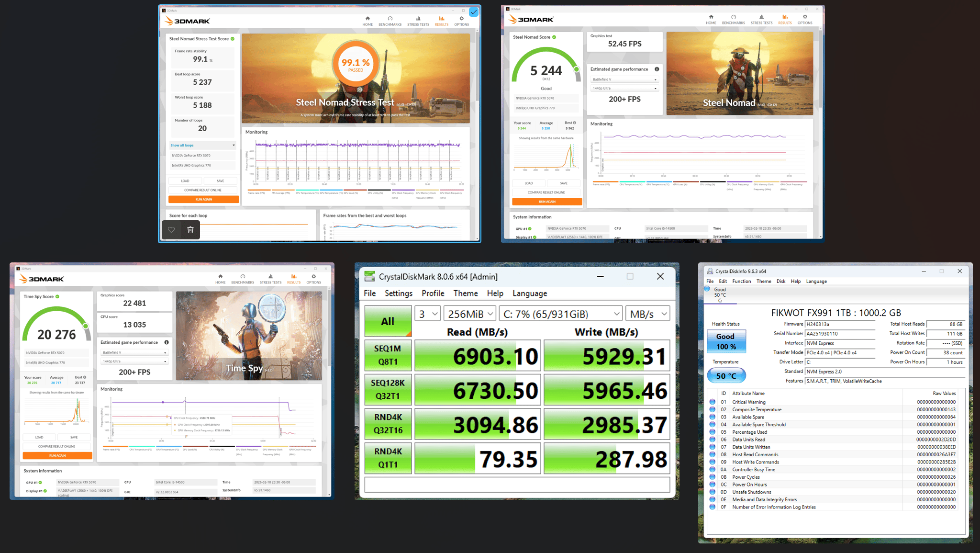
Task: Open the 256MiB test size dropdown
Action: click(x=470, y=314)
